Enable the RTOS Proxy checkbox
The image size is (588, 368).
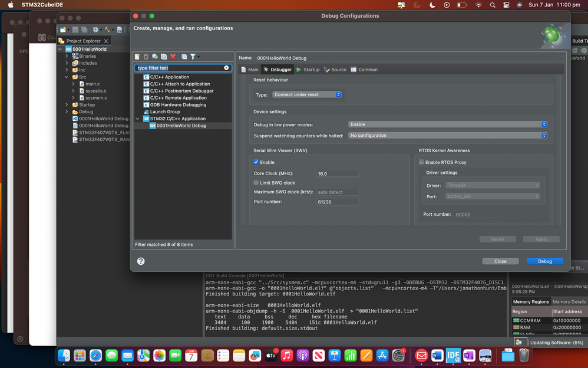click(421, 162)
